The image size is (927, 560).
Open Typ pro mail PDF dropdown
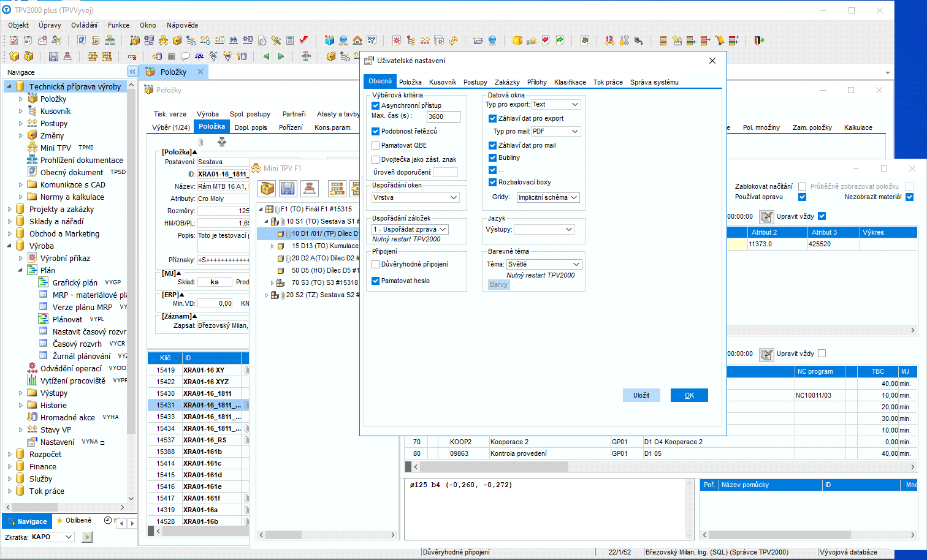[x=575, y=131]
